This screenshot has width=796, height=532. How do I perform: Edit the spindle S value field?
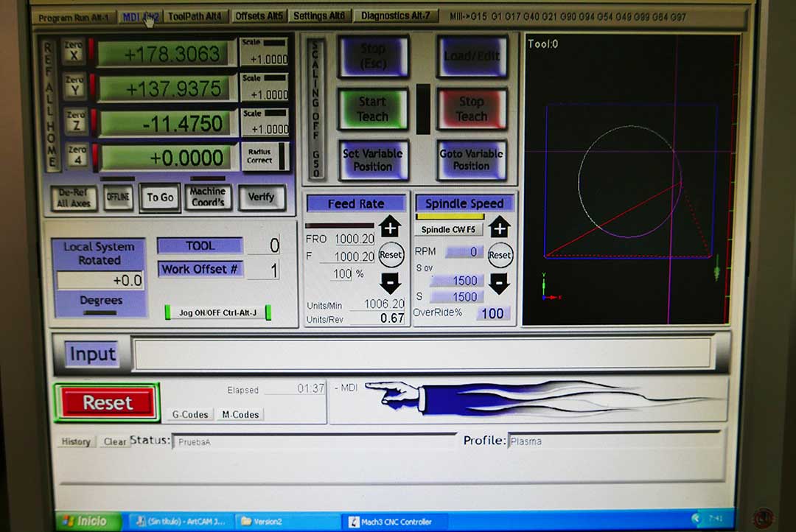tap(456, 297)
